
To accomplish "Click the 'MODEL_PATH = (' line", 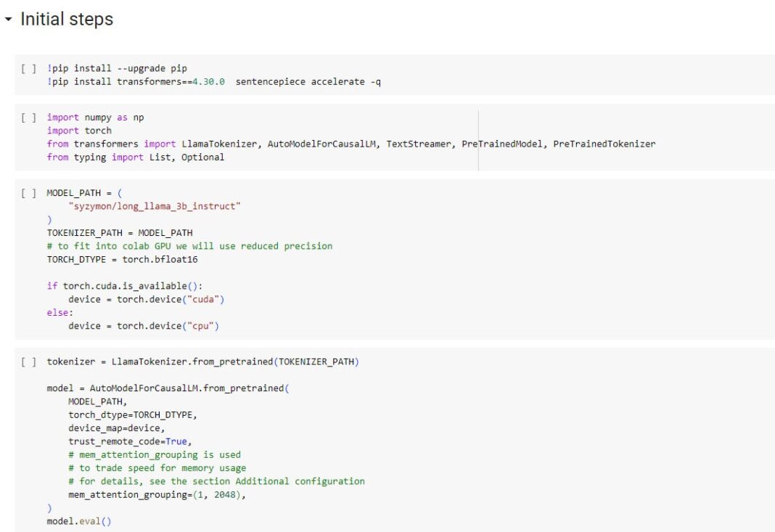I will 84,193.
